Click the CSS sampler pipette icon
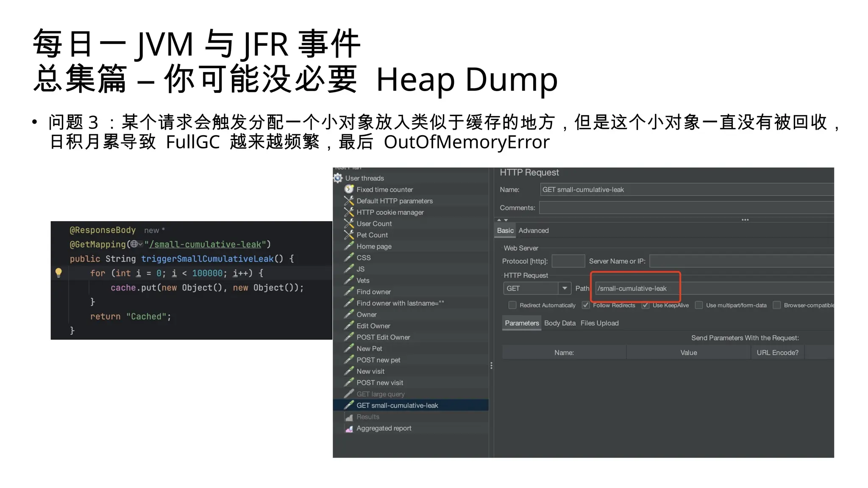This screenshot has height=488, width=868. tap(349, 258)
